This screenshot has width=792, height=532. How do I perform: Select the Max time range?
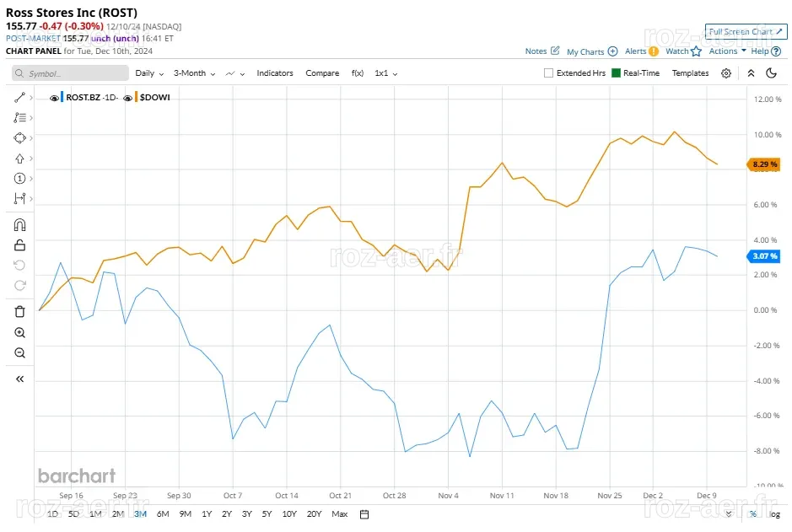tap(339, 514)
